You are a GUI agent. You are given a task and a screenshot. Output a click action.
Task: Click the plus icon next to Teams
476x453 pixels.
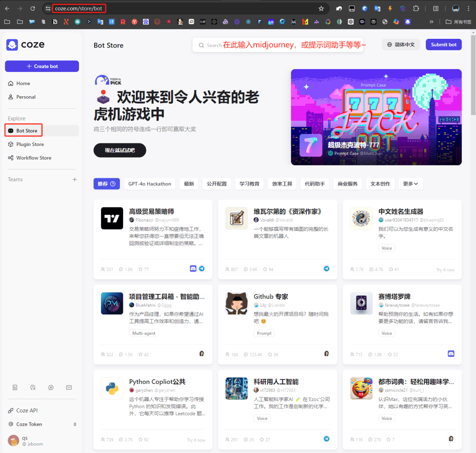pyautogui.click(x=74, y=180)
